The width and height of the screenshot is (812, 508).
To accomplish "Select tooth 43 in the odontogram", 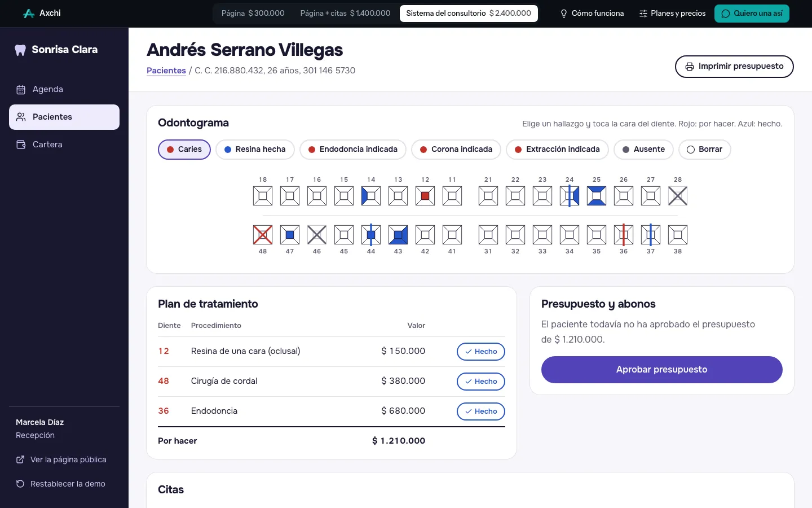I will click(x=398, y=235).
